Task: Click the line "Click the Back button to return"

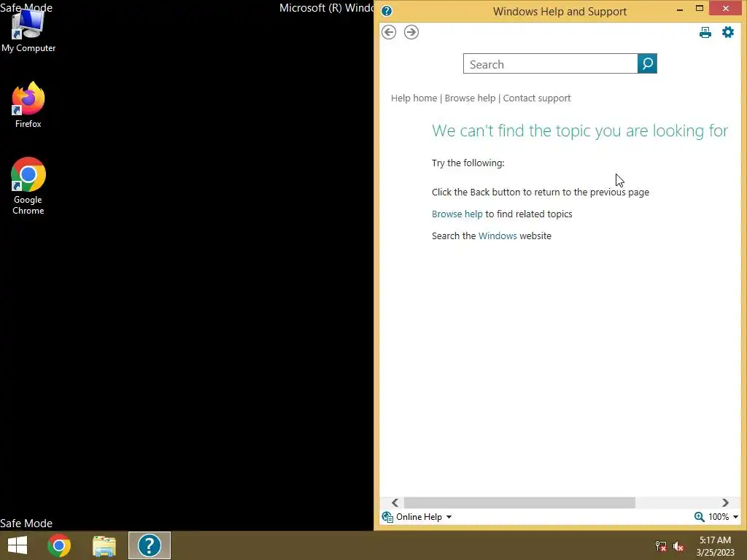Action: 541,192
